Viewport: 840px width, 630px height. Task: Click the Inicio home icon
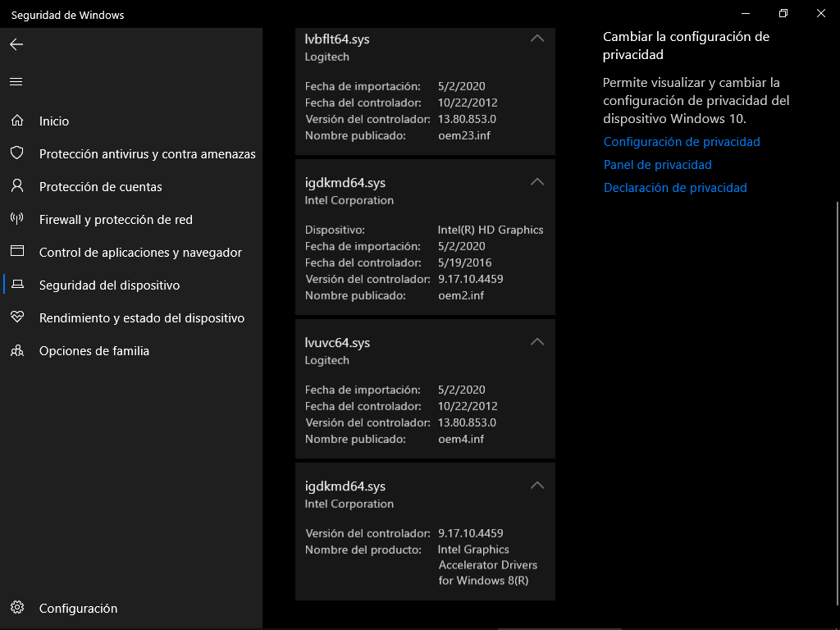[17, 121]
